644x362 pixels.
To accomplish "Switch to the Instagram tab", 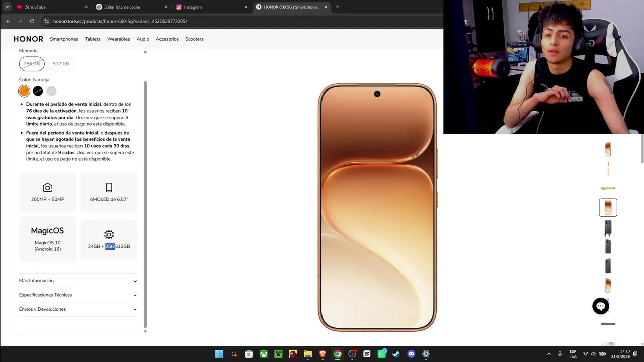I will pos(212,7).
